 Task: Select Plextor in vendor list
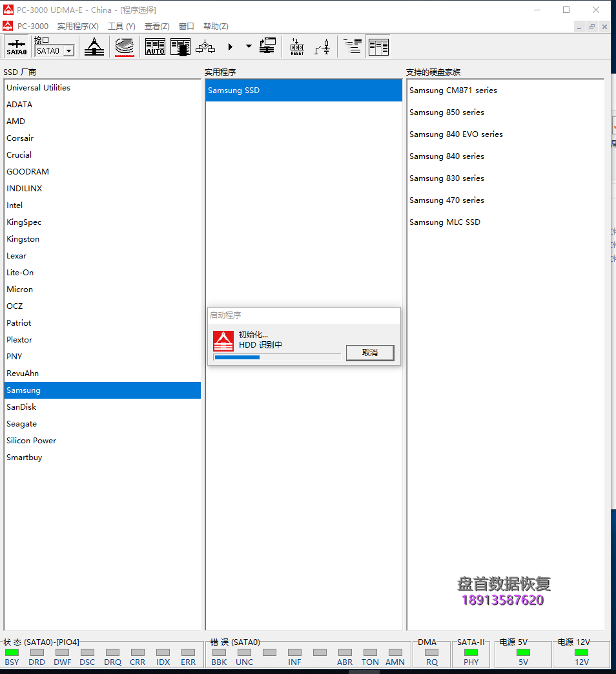(x=103, y=339)
